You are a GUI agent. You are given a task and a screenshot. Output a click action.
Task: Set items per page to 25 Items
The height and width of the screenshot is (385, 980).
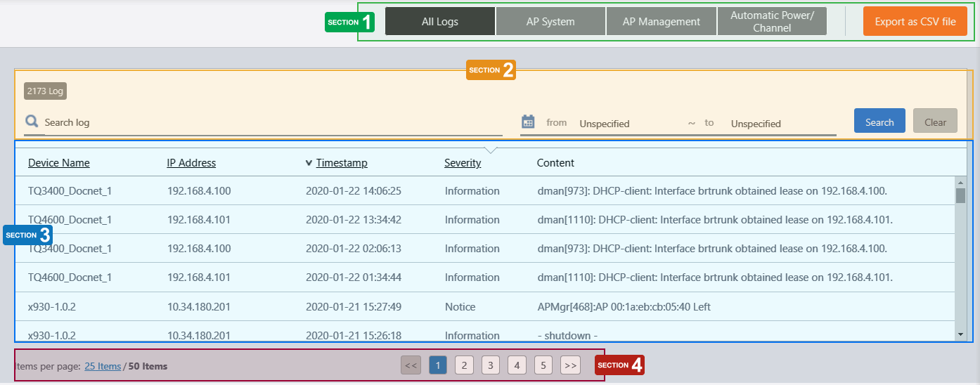103,366
